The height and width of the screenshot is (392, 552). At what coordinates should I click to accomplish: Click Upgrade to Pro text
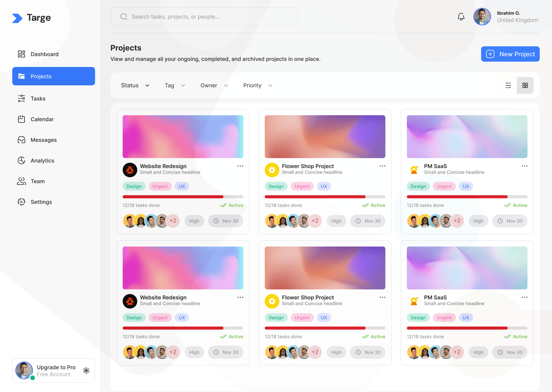tap(56, 367)
